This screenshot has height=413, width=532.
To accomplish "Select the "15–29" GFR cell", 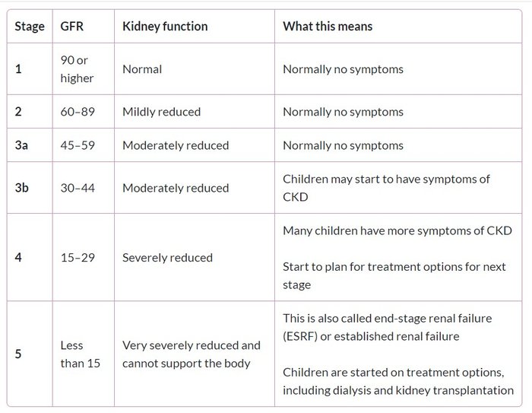I will [78, 258].
